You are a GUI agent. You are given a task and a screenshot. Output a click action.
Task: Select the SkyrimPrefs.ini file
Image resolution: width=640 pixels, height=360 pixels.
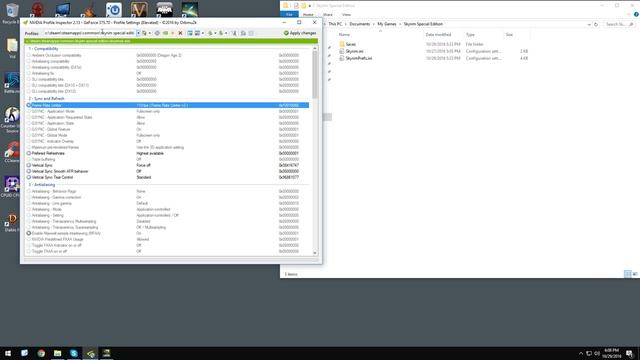(358, 58)
